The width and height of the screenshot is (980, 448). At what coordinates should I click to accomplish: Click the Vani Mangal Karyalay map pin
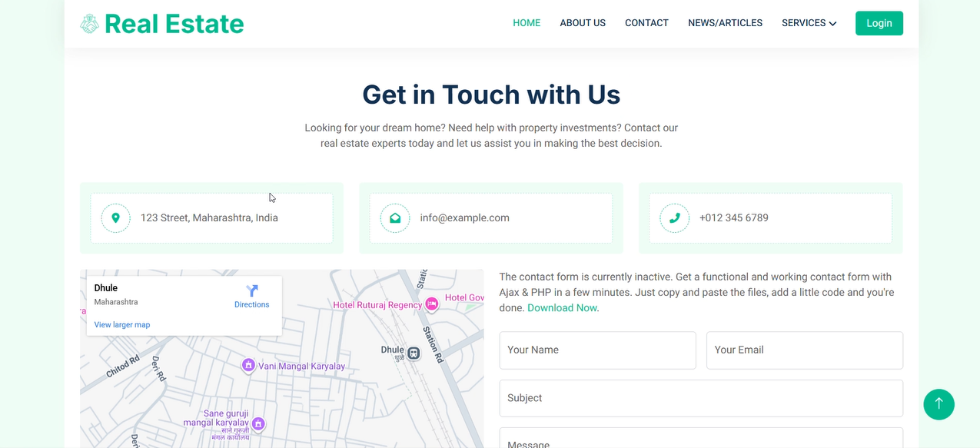point(248,365)
